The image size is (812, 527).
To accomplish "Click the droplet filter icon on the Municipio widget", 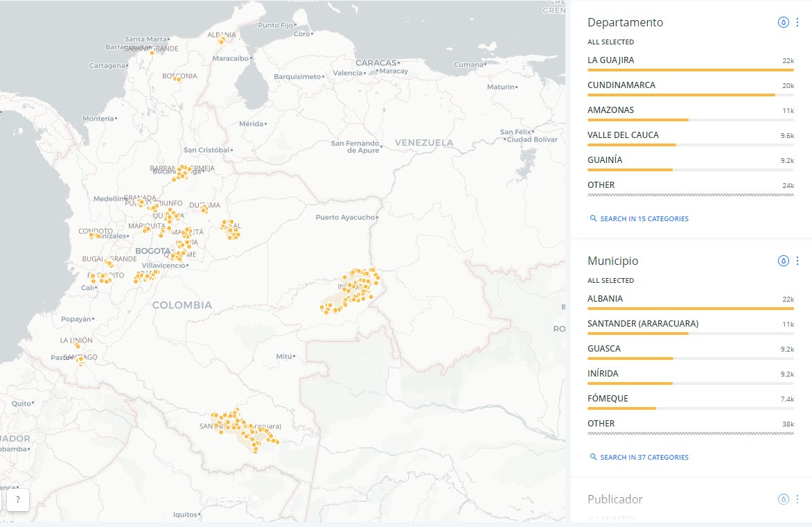I will coord(783,260).
